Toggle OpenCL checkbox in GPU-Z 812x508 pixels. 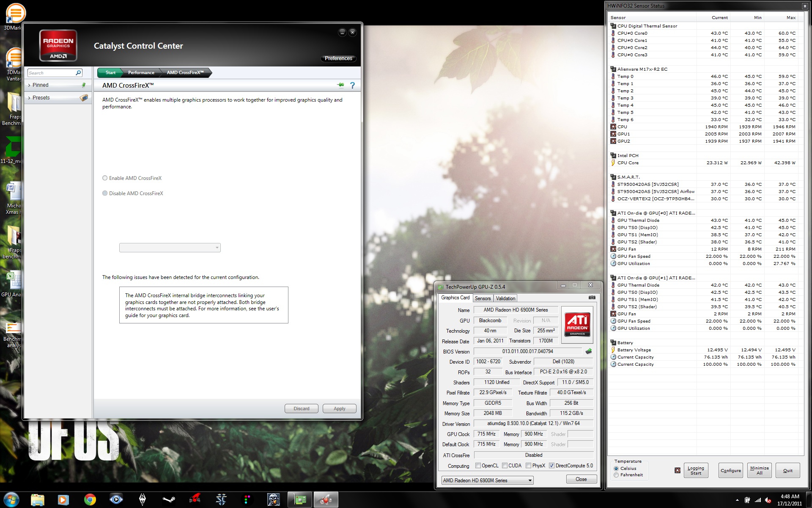(x=478, y=466)
